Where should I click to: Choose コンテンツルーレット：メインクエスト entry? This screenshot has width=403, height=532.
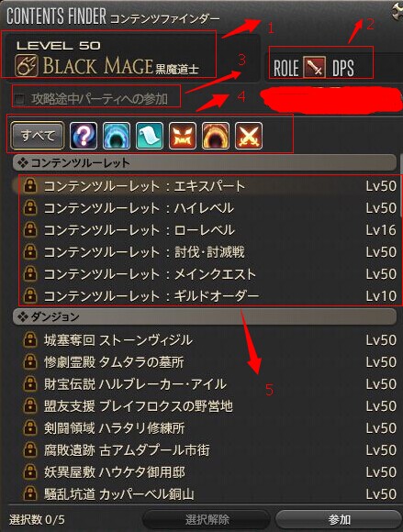[x=207, y=274]
